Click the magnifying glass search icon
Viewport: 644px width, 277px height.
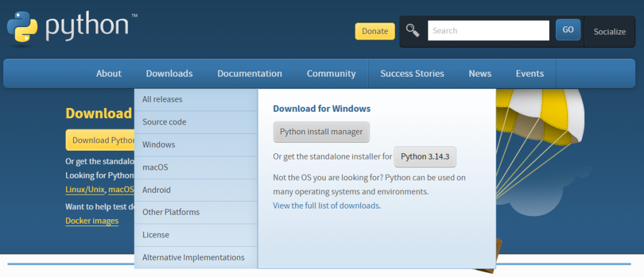click(x=413, y=30)
